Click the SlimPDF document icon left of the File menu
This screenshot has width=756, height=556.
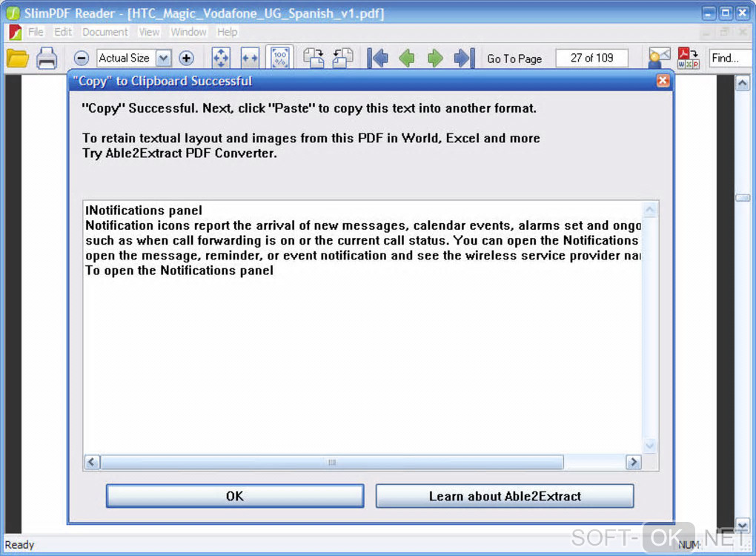(16, 33)
